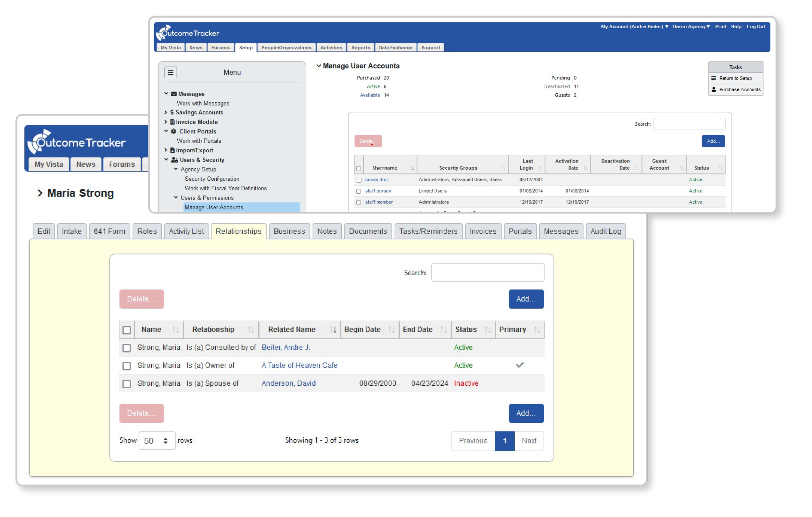The image size is (812, 517).
Task: Click the top Add... button in relationships
Action: pos(526,299)
